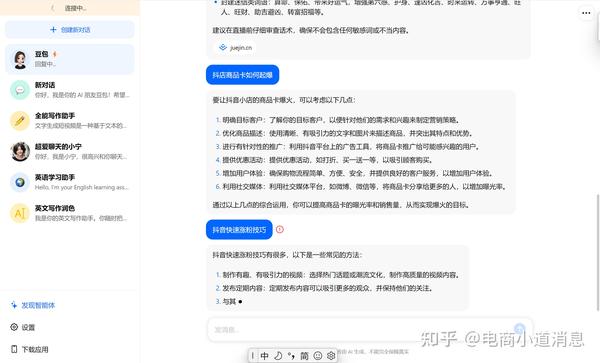Image resolution: width=600 pixels, height=363 pixels.
Task: Click the lightning icon next to 豆包
Action: tap(55, 54)
